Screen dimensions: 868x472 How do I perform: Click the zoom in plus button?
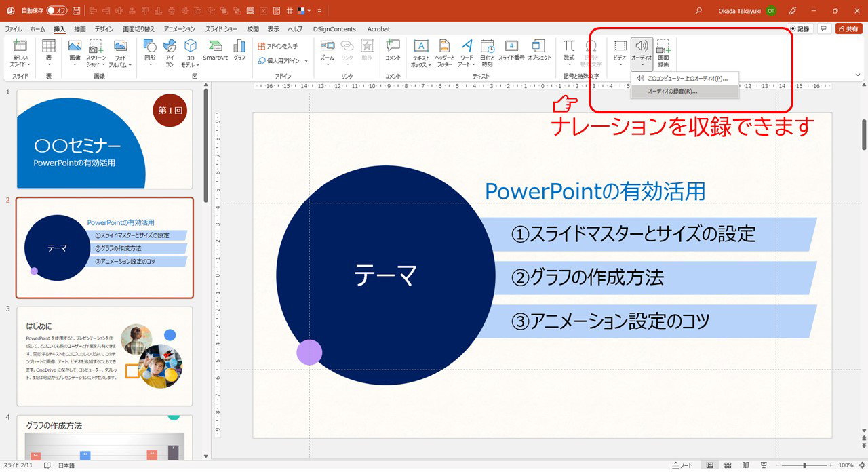coord(831,465)
